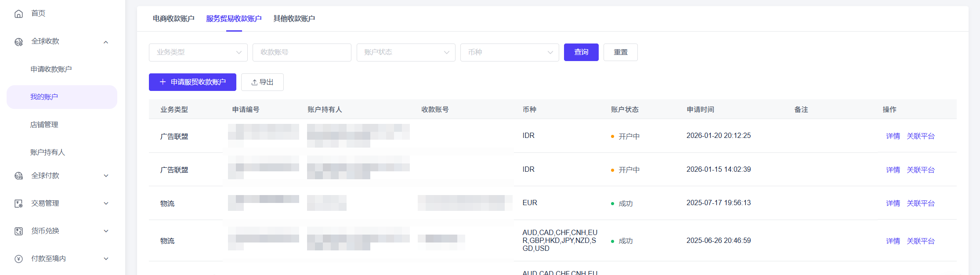The height and width of the screenshot is (275, 980).
Task: Click the home icon in sidebar
Action: (18, 14)
